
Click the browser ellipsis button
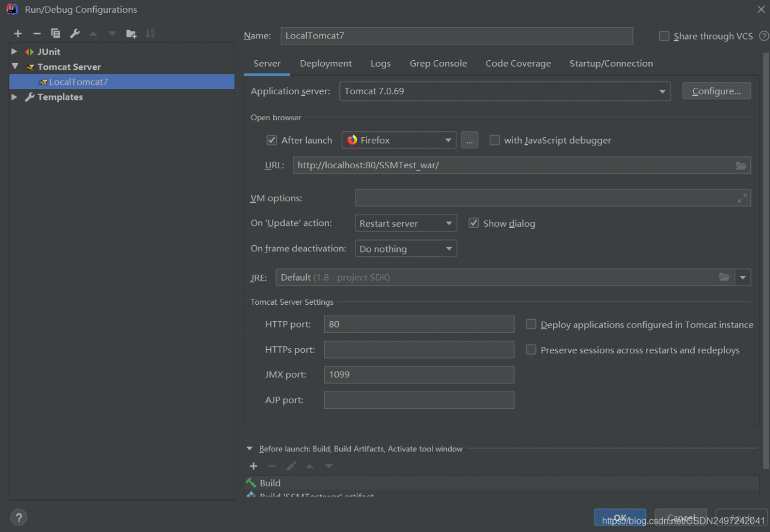pos(470,140)
